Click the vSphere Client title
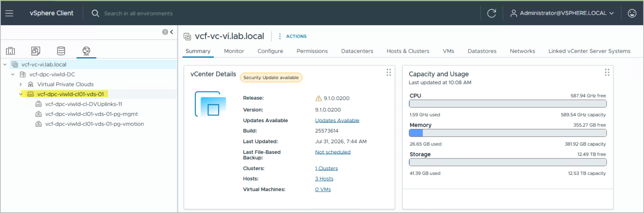 pyautogui.click(x=51, y=13)
